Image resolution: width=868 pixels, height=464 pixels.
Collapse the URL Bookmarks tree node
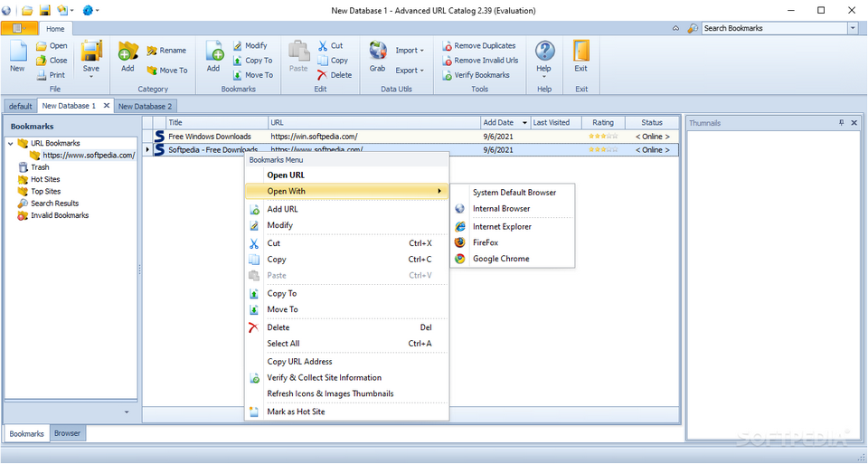(11, 144)
